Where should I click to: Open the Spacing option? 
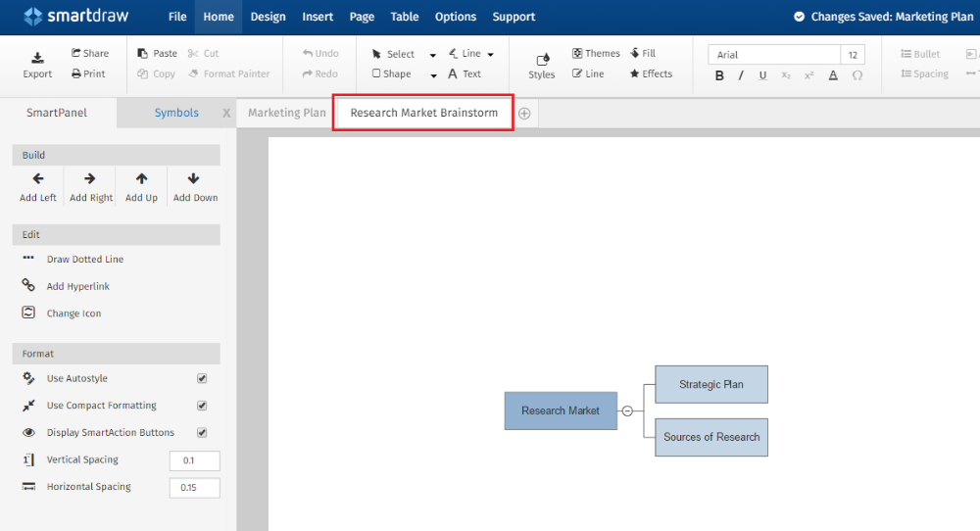pyautogui.click(x=924, y=73)
